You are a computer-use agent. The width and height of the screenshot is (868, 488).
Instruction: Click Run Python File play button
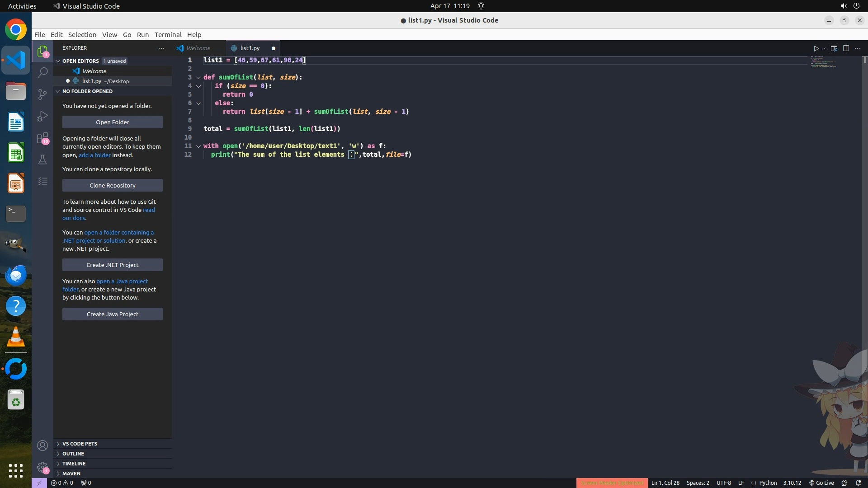click(x=816, y=48)
